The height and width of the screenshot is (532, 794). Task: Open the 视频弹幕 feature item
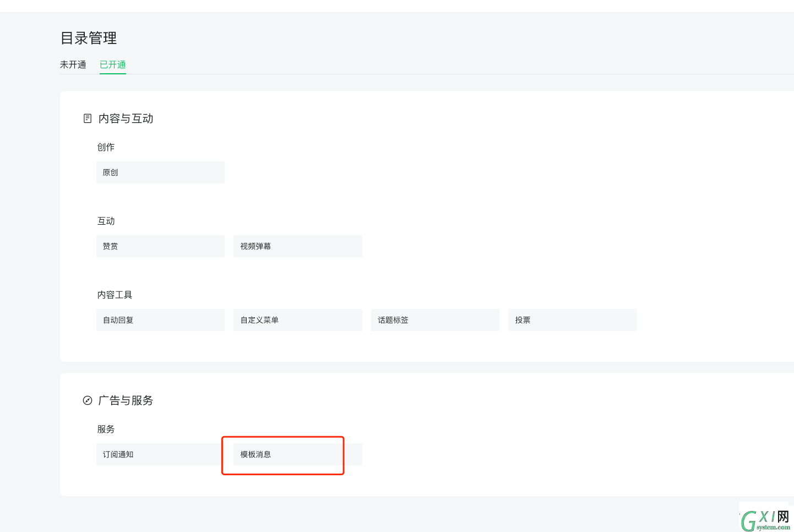click(x=298, y=246)
